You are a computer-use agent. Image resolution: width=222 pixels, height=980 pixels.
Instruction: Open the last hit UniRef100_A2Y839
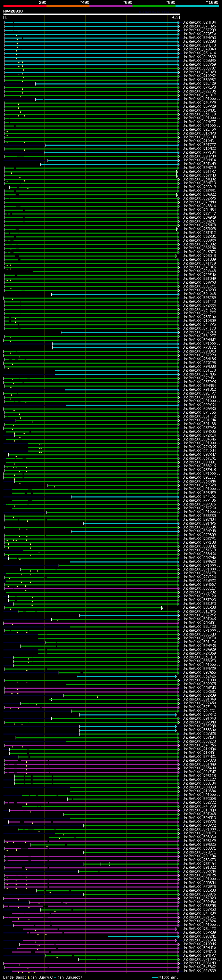199,971
